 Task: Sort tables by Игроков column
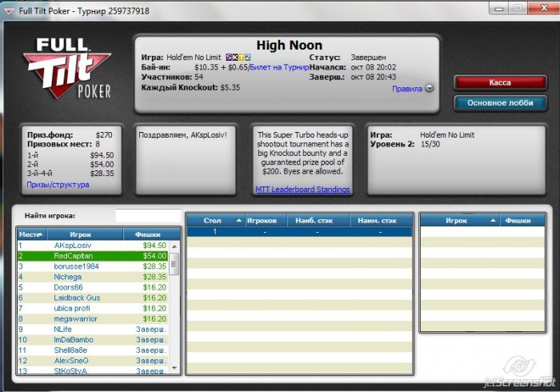(x=266, y=221)
